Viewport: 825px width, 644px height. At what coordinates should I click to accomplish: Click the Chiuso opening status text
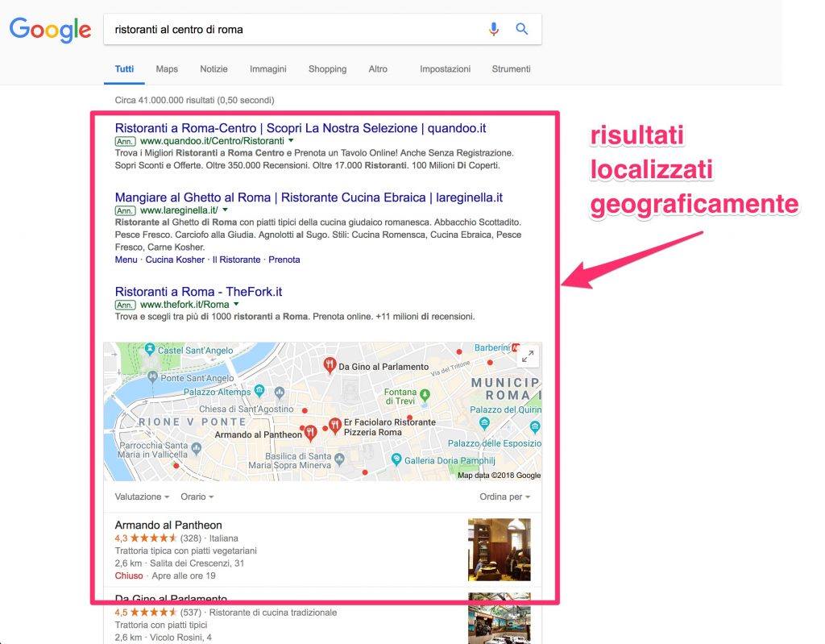[x=129, y=575]
